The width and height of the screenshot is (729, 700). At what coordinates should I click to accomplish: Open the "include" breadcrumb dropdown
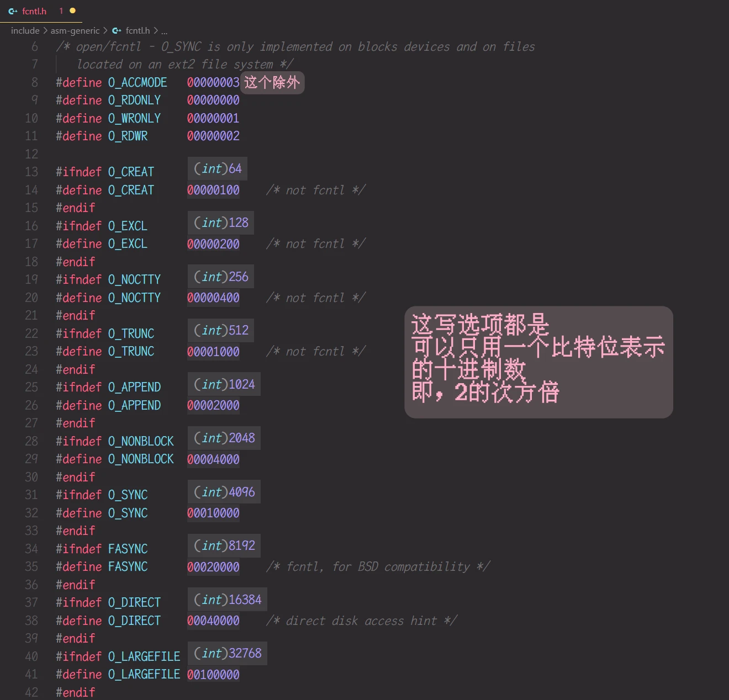click(25, 30)
